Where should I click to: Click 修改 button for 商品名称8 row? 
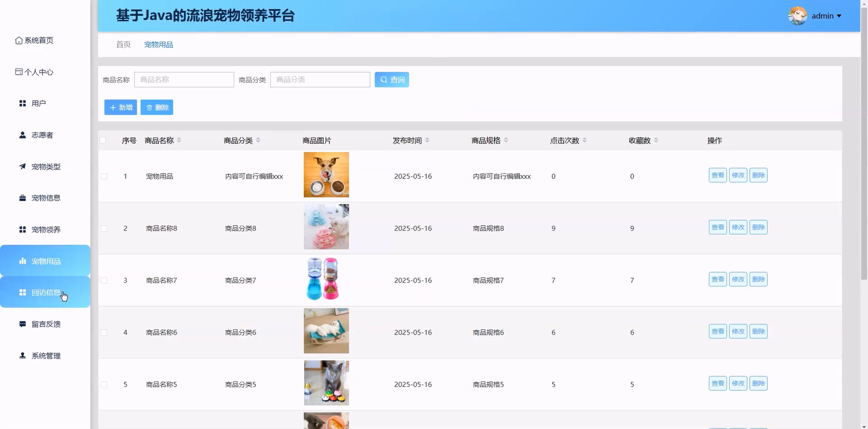click(738, 227)
